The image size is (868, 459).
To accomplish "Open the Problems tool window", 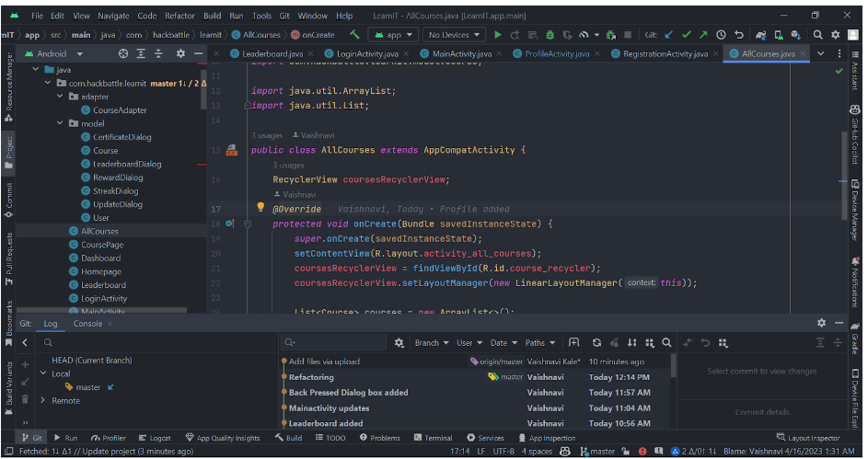I will pos(380,438).
